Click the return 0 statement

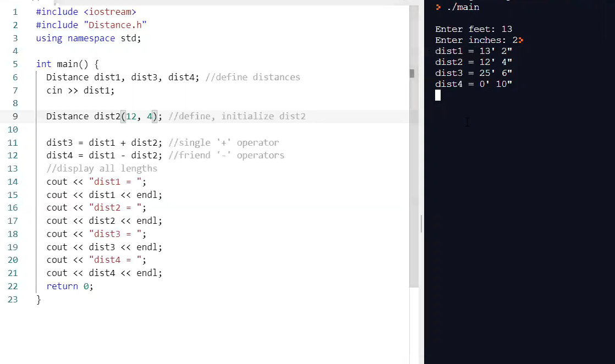[69, 286]
